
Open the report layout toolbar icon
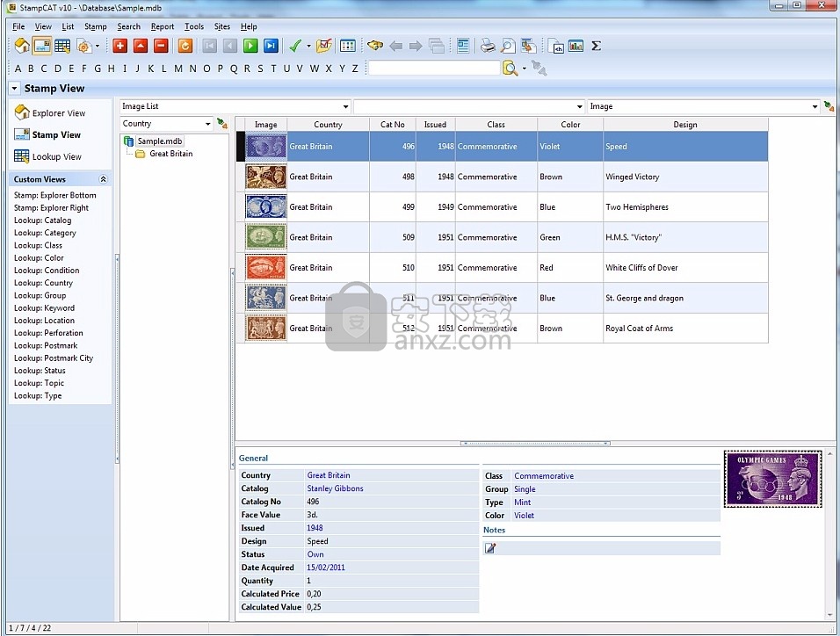(x=463, y=46)
